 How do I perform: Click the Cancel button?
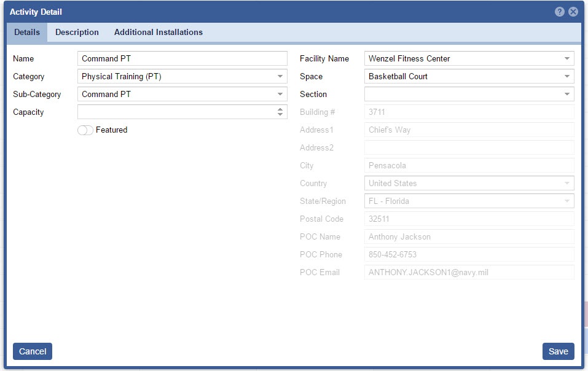tap(33, 351)
